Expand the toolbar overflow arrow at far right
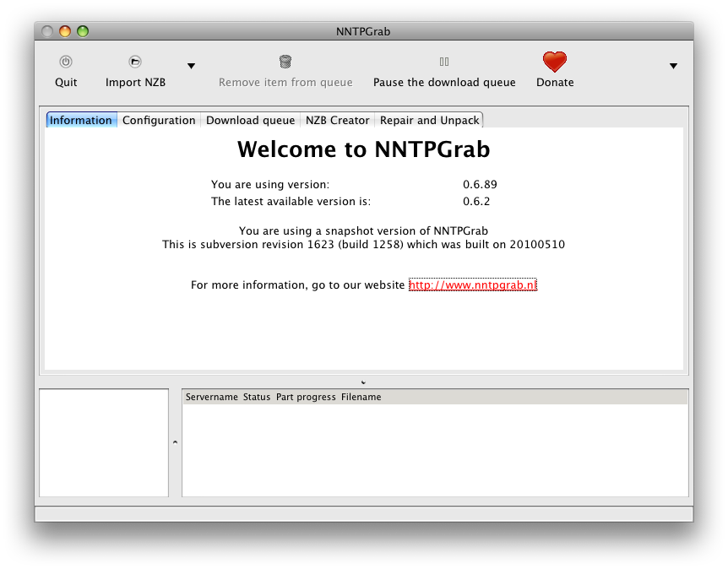 click(673, 66)
